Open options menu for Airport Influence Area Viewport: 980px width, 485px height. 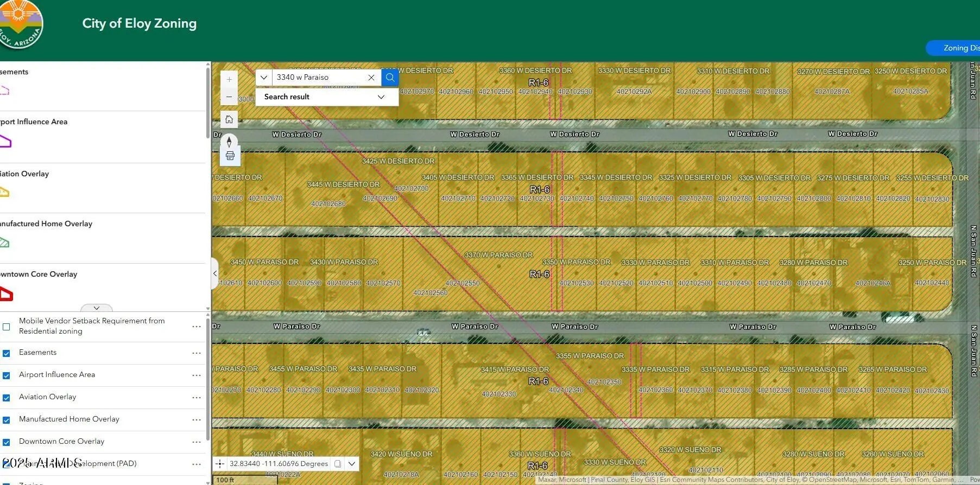pyautogui.click(x=197, y=375)
